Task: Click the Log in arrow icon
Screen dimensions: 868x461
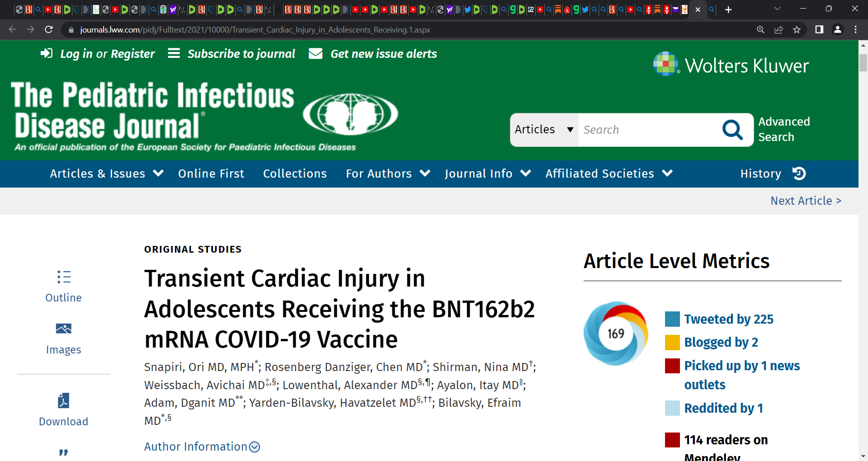Action: pos(47,53)
